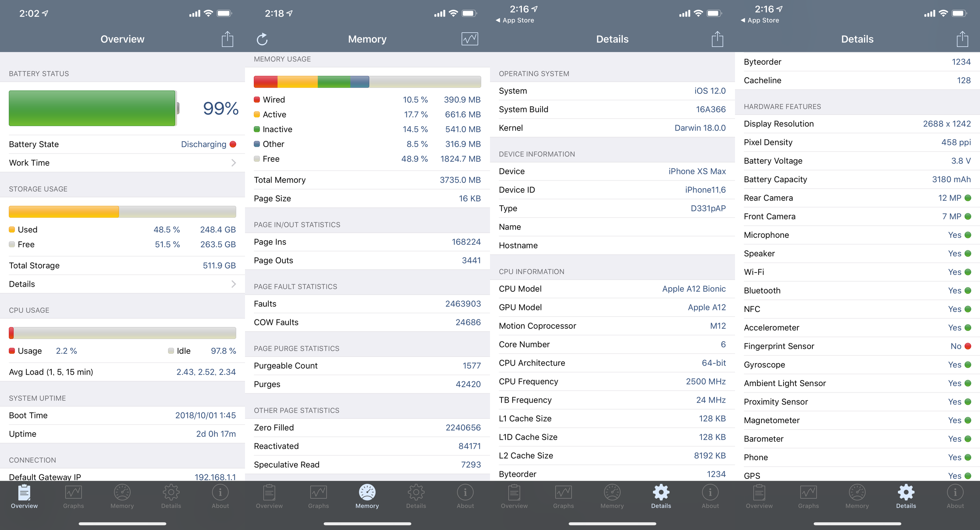This screenshot has width=980, height=530.
Task: Go back to App Store in third screen
Action: pyautogui.click(x=515, y=20)
